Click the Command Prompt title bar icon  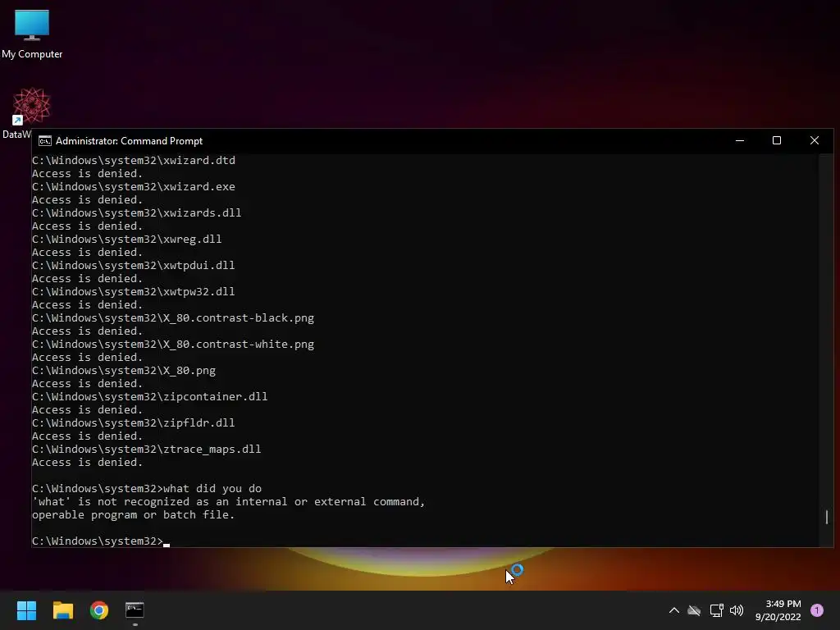coord(45,141)
